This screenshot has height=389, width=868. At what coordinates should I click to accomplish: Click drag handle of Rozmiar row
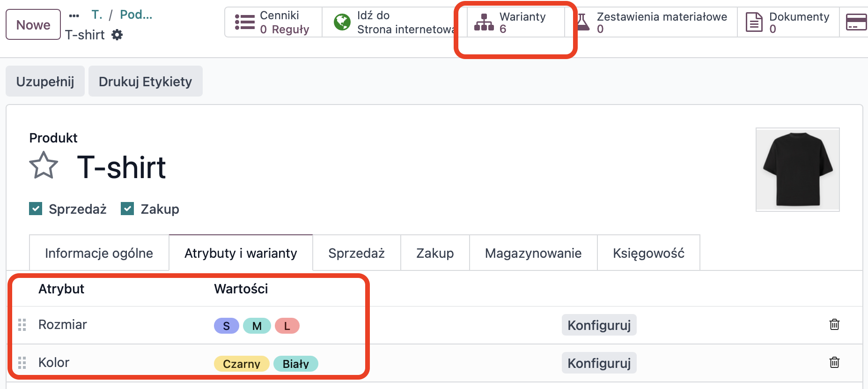pos(22,325)
